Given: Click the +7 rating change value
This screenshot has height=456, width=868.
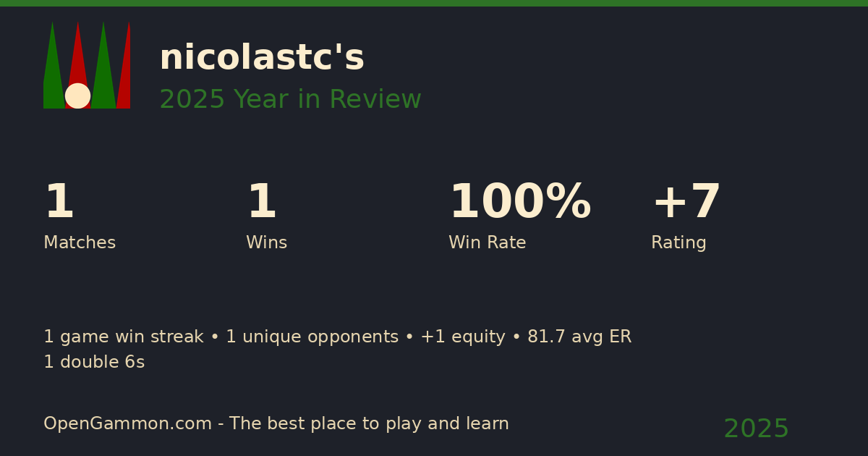Looking at the screenshot, I should pos(686,203).
